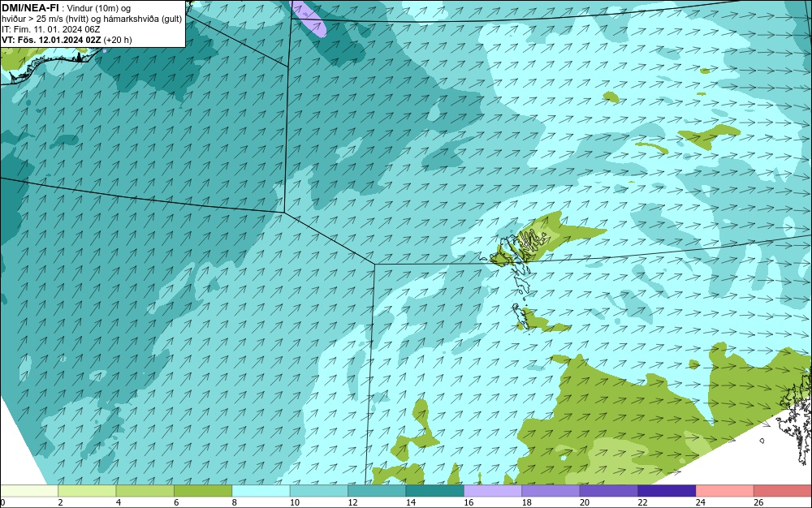Select the pink 24–26 m/s legend swatch
The image size is (812, 508).
[725, 491]
